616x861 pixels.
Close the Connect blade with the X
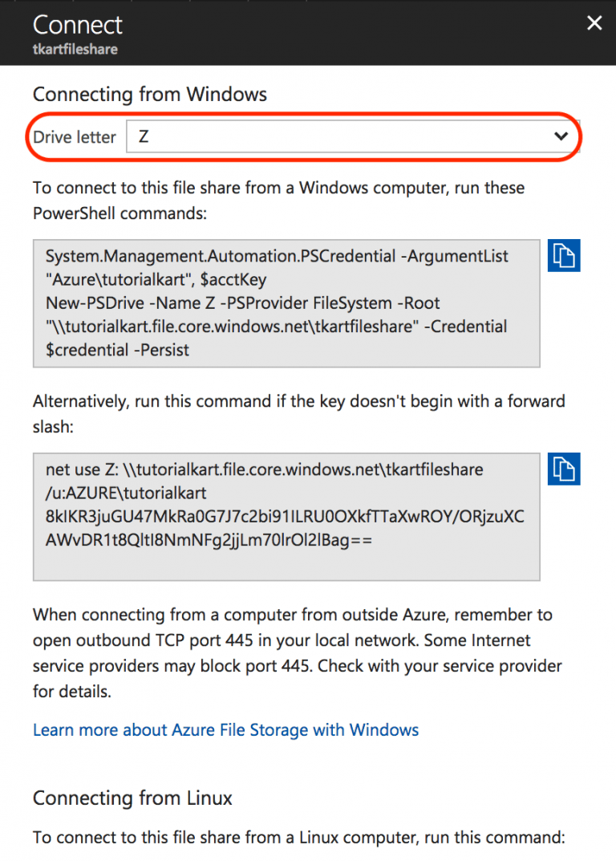(x=594, y=22)
